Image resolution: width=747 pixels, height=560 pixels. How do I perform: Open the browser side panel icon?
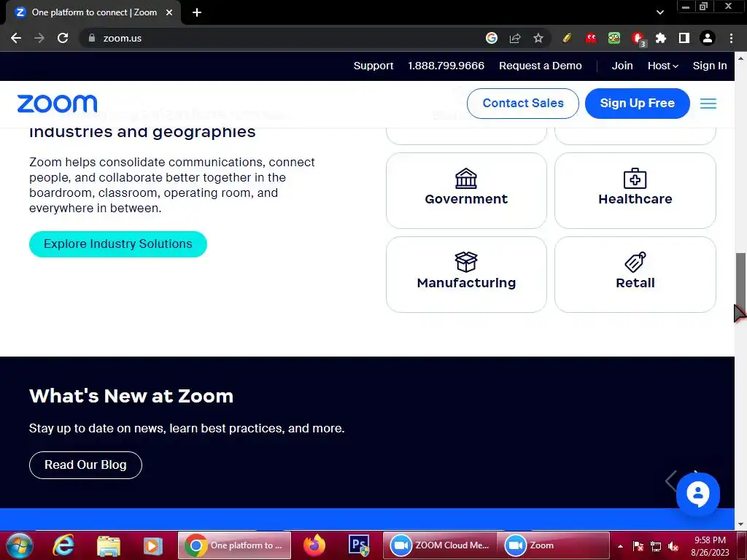click(684, 38)
